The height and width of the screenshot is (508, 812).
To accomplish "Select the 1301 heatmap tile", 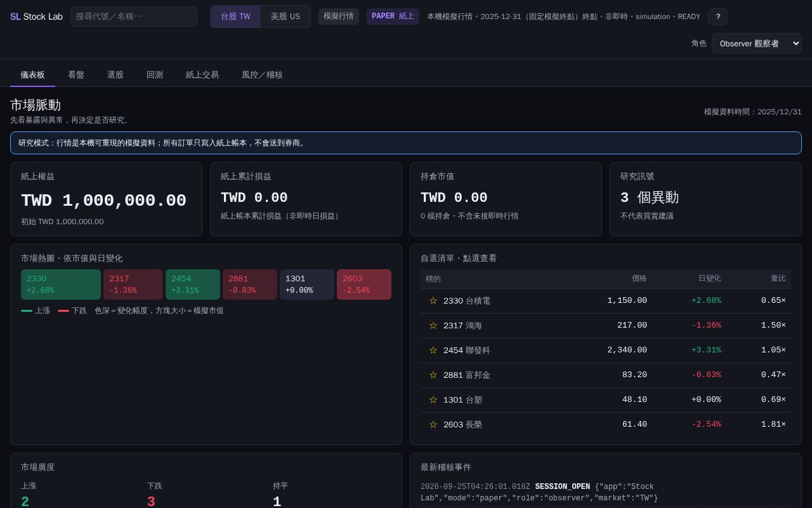I will pos(307,284).
